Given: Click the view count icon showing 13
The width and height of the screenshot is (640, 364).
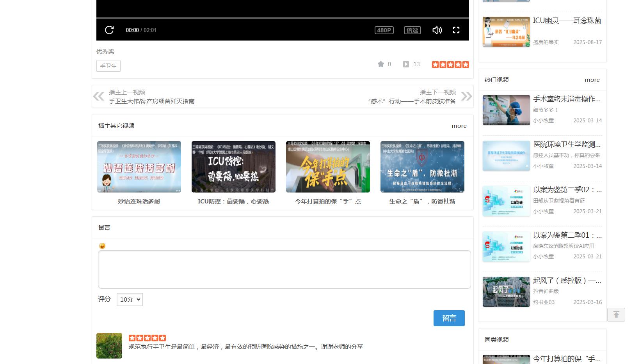Looking at the screenshot, I should coord(407,64).
